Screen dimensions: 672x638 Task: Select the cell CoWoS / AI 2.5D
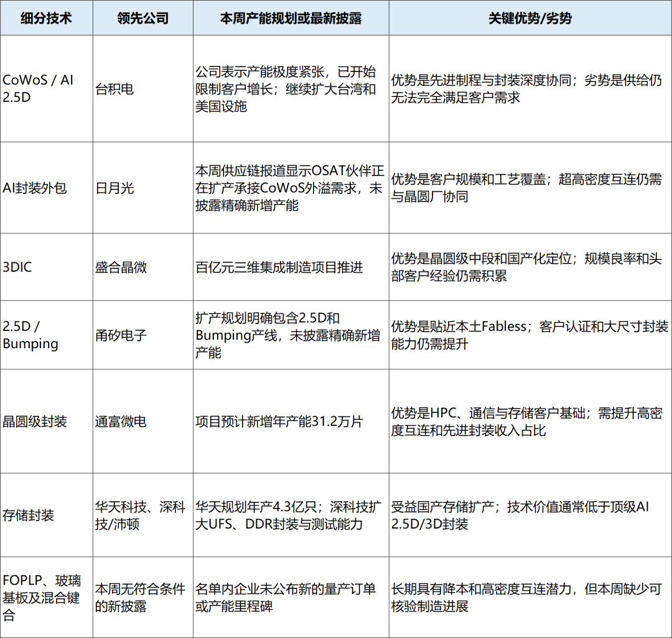pyautogui.click(x=46, y=89)
